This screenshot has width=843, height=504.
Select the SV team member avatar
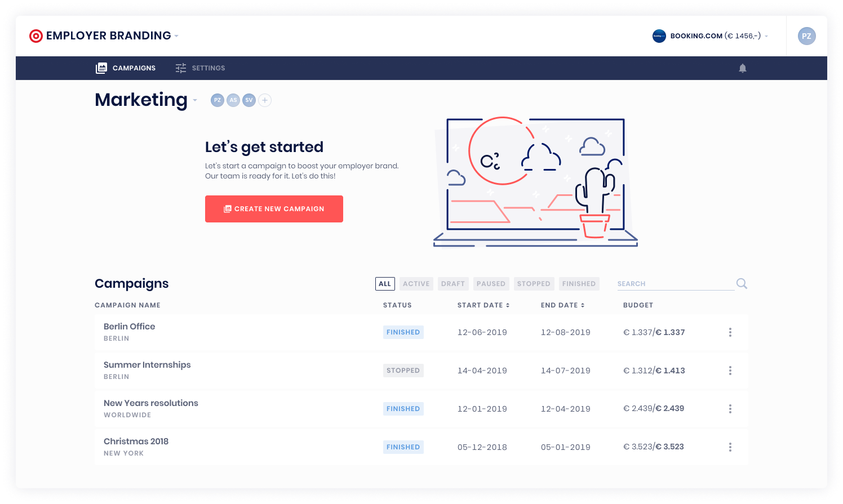click(249, 100)
